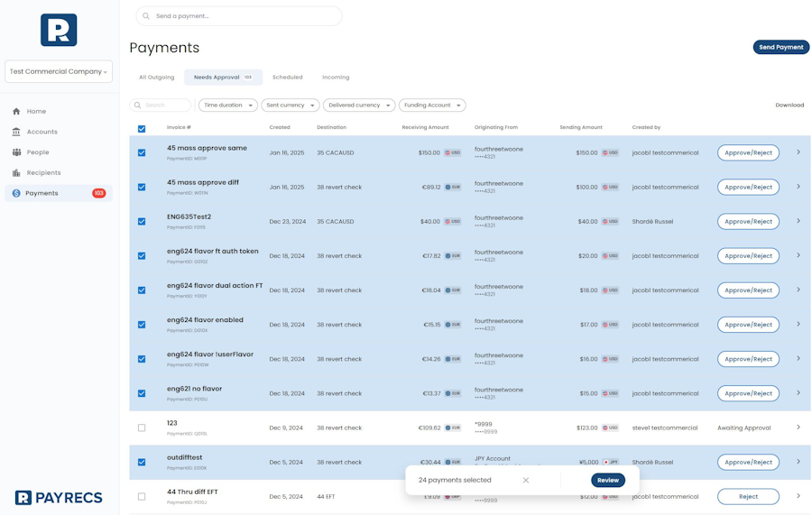
Task: Click the People icon in sidebar
Action: tap(16, 152)
